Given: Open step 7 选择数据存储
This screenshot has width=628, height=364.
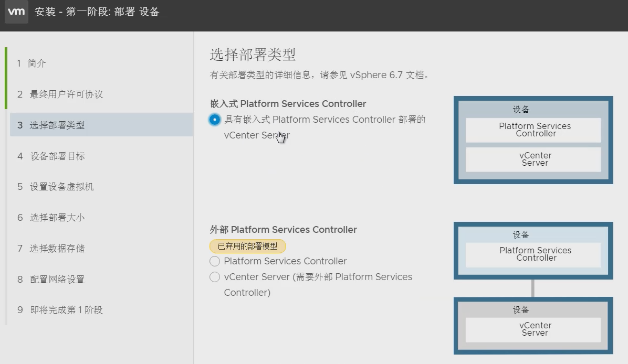Looking at the screenshot, I should click(57, 249).
